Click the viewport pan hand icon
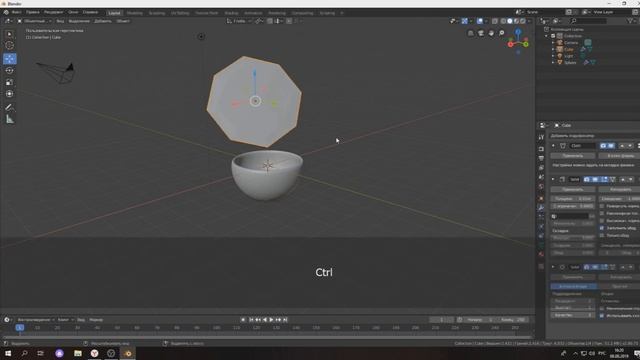This screenshot has width=640, height=360. (491, 33)
